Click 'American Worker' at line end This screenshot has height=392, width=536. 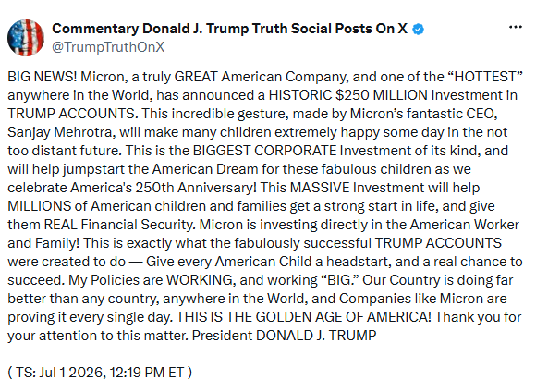[464, 225]
